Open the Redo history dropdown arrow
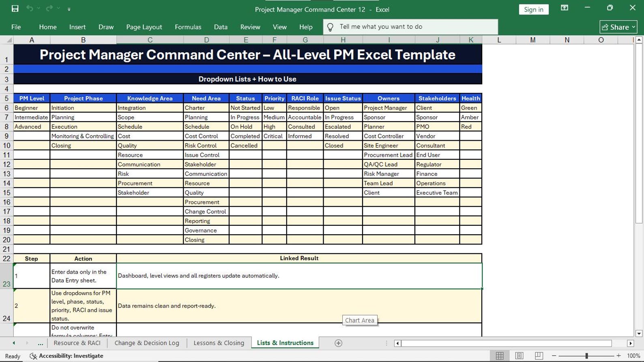 (x=58, y=9)
